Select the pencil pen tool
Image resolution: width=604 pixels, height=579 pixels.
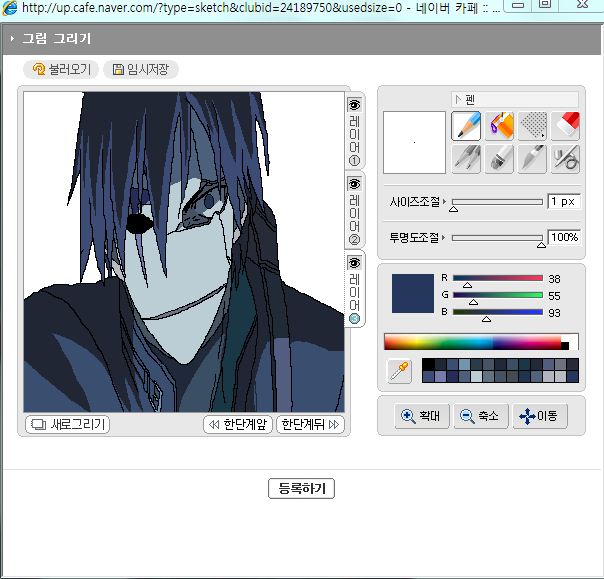466,126
